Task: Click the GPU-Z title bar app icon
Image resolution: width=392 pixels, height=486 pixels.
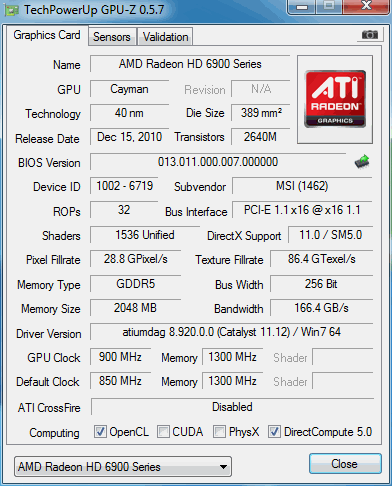Action: 12,10
